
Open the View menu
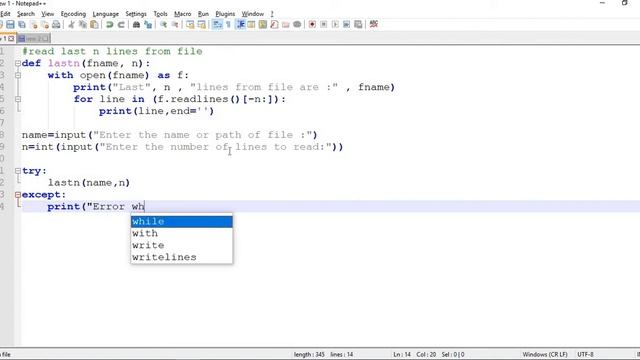point(47,14)
